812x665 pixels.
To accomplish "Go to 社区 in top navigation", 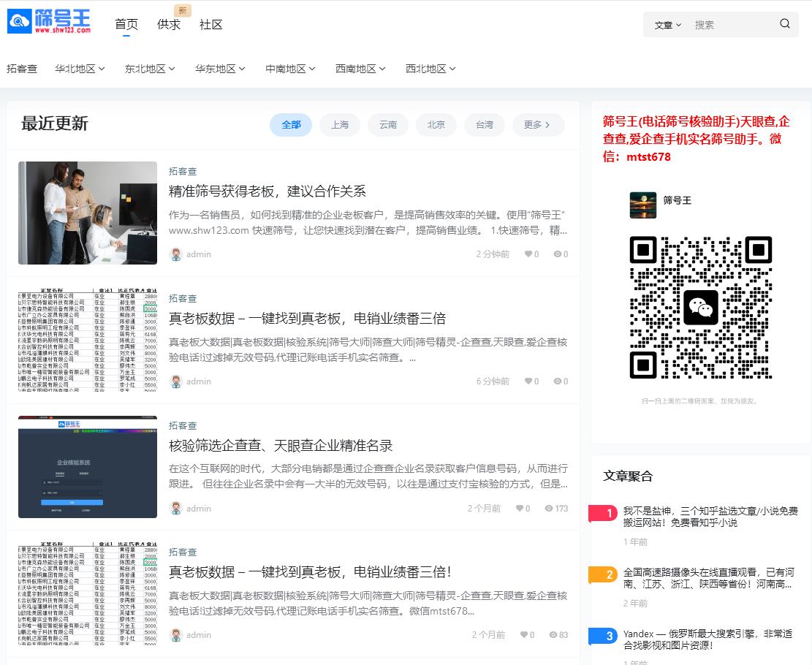I will 211,25.
